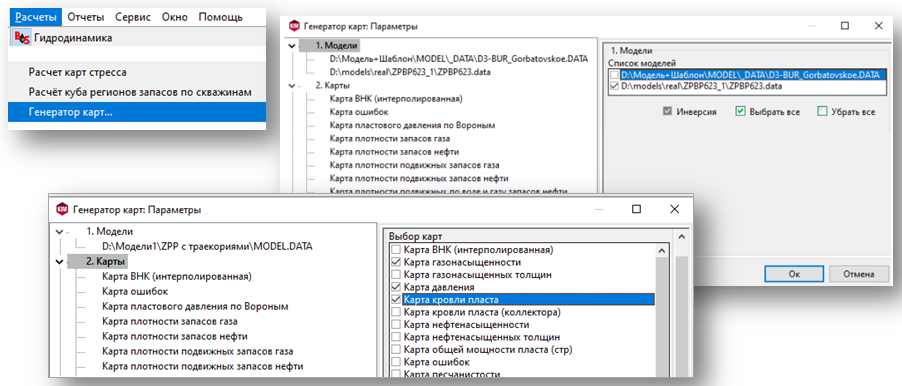Select Карта плотности подвижных запасов газа, front window
The image size is (902, 386).
[x=197, y=351]
